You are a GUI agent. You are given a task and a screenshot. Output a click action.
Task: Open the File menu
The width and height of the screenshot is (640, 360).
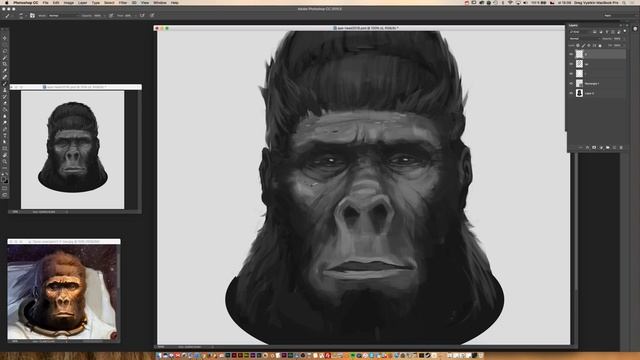45,2
